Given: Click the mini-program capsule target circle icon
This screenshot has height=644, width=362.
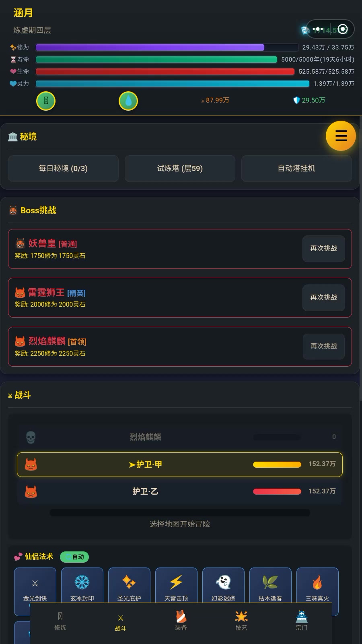Looking at the screenshot, I should coord(343,29).
